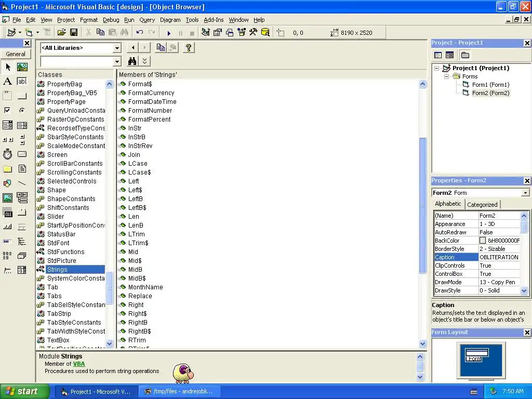This screenshot has height=399, width=532.
Task: Select the Replace member in the list
Action: (x=140, y=296)
